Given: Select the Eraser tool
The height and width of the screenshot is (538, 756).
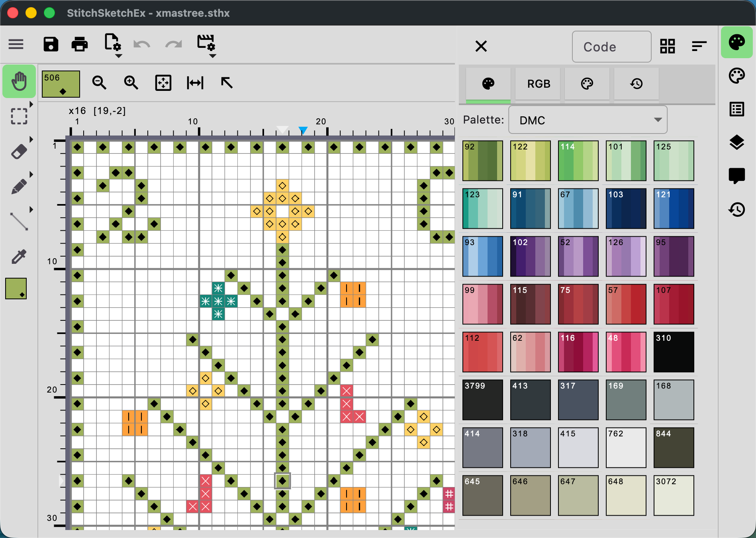Looking at the screenshot, I should coord(19,151).
